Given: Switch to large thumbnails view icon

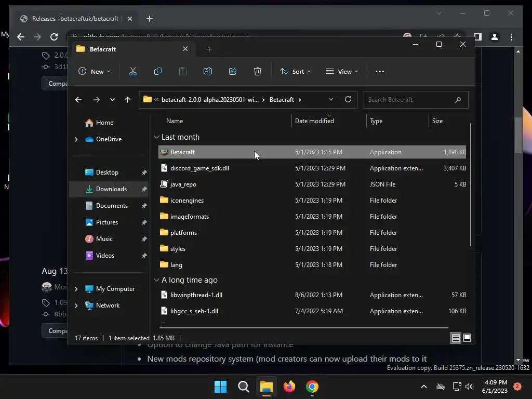Looking at the screenshot, I should [x=467, y=338].
